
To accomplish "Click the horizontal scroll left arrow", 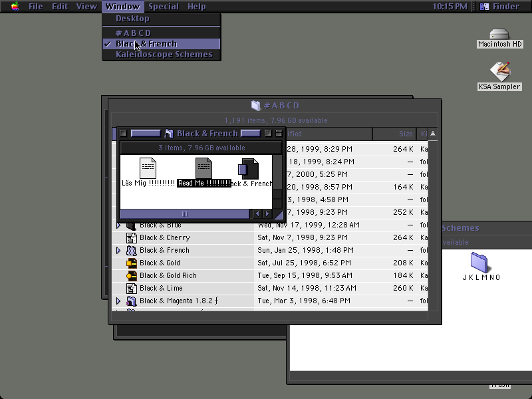I will [x=257, y=213].
